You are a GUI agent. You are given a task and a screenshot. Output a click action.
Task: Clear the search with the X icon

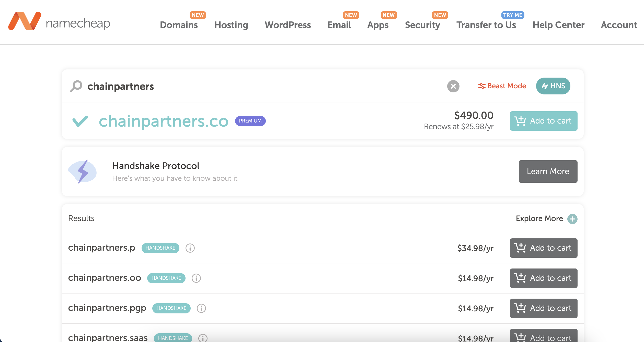click(x=453, y=86)
